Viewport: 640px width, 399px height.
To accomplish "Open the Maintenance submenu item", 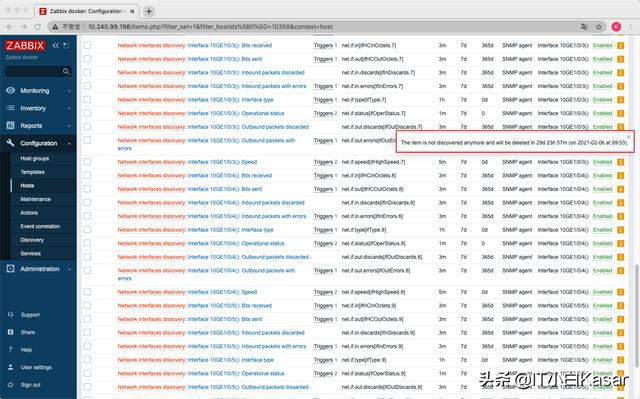I will pos(36,199).
